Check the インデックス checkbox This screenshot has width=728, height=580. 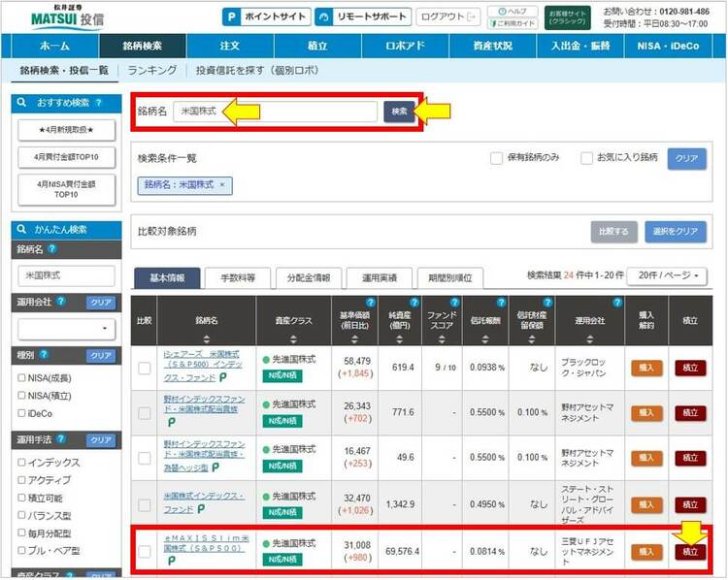[21, 463]
